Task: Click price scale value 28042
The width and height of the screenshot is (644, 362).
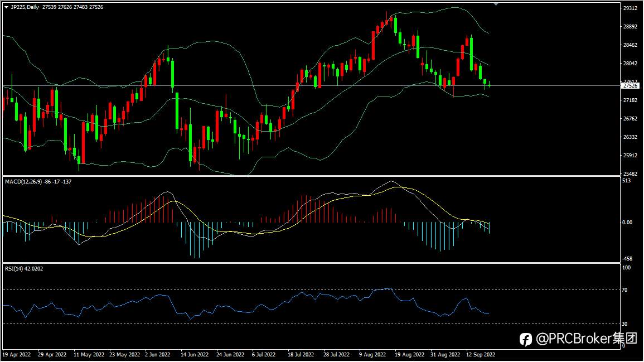Action: click(x=630, y=63)
